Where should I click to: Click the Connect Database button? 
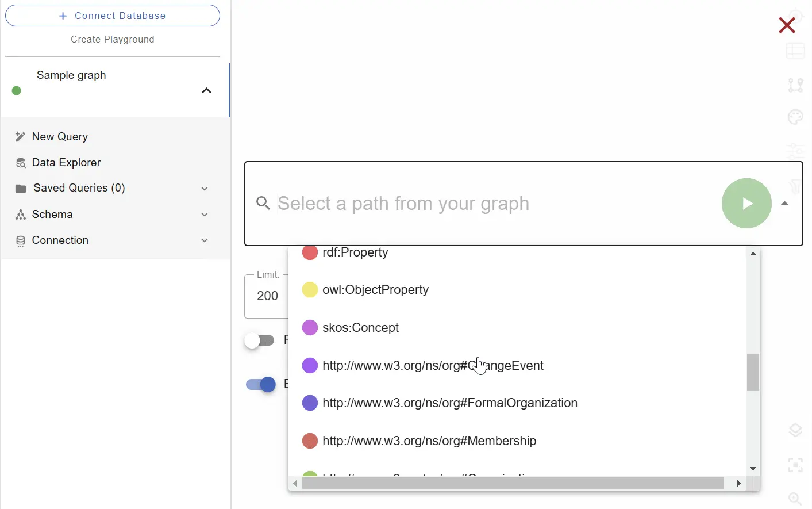[x=113, y=16]
